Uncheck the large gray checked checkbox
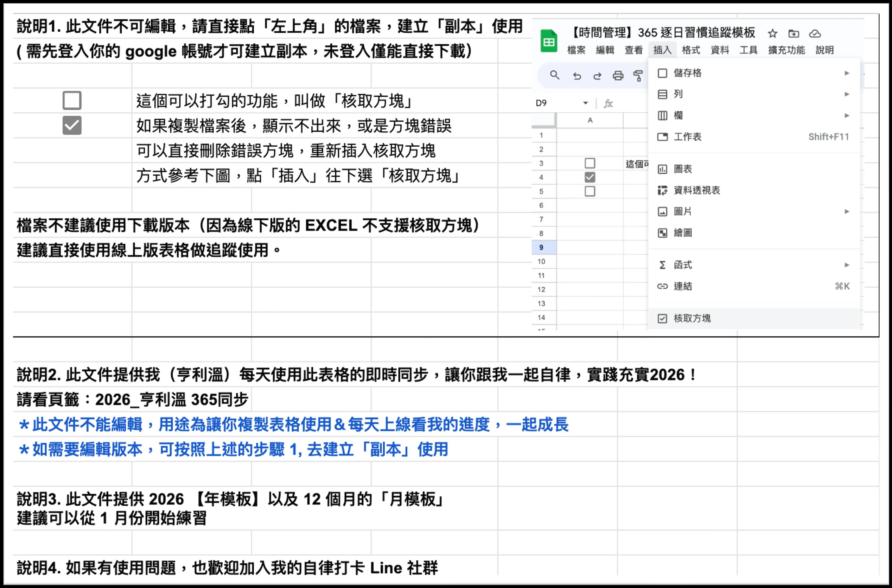The image size is (892, 588). pyautogui.click(x=72, y=125)
